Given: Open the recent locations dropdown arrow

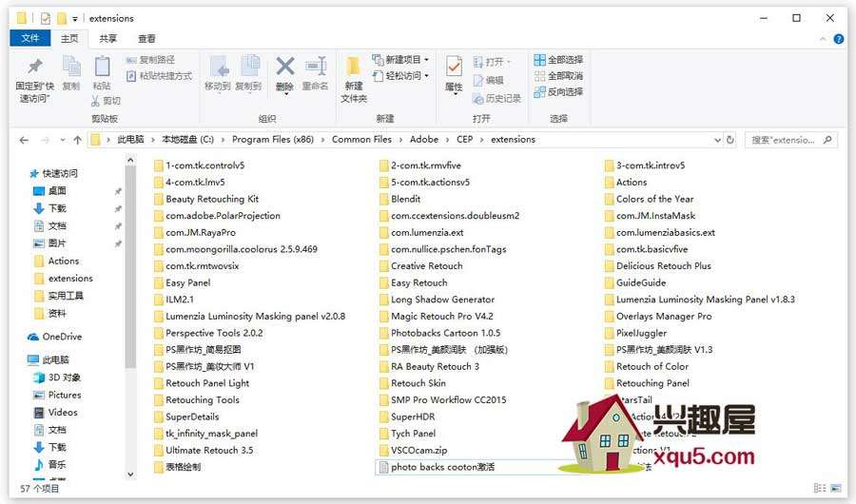Looking at the screenshot, I should coord(63,140).
